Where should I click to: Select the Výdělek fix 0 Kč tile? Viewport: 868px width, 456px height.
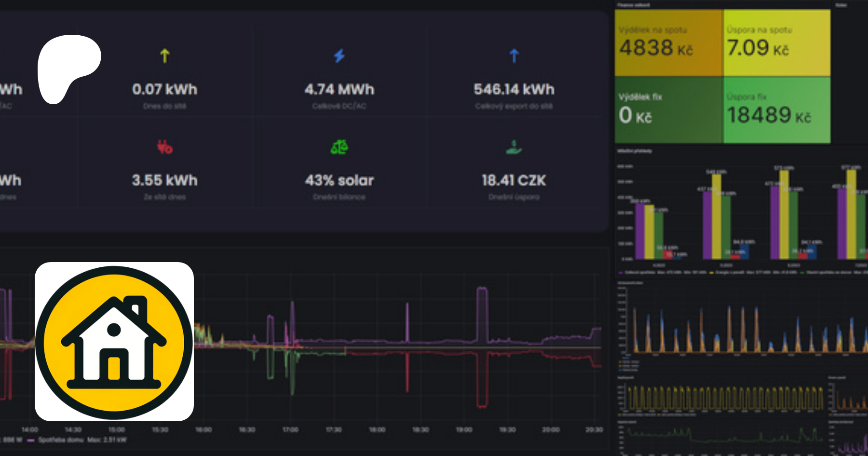(x=668, y=110)
